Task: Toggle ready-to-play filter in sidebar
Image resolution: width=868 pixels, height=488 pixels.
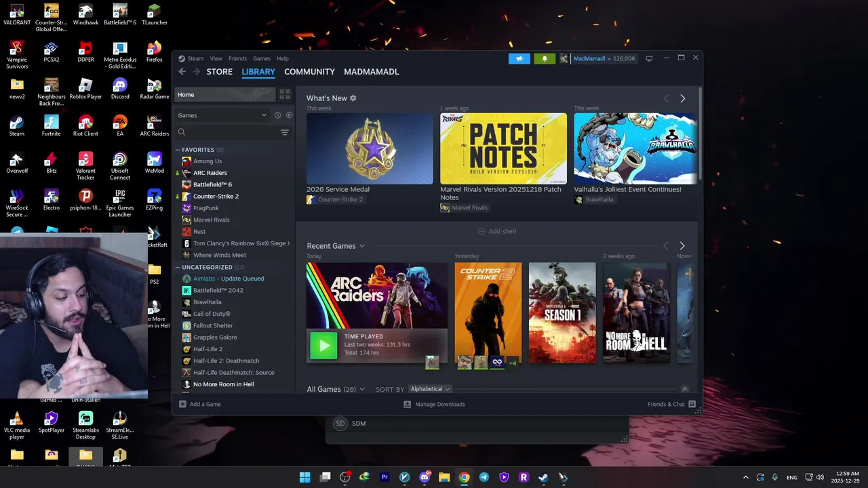Action: pos(289,115)
